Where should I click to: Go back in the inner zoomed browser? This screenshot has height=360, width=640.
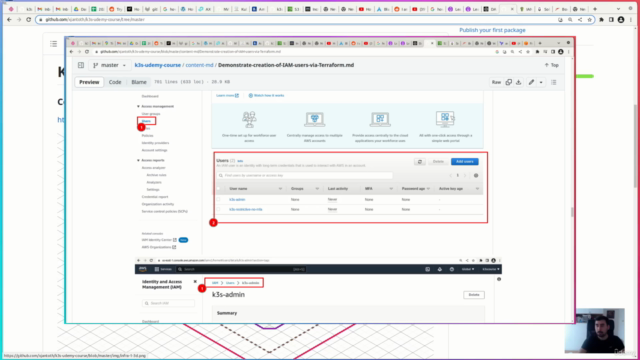pyautogui.click(x=71, y=52)
